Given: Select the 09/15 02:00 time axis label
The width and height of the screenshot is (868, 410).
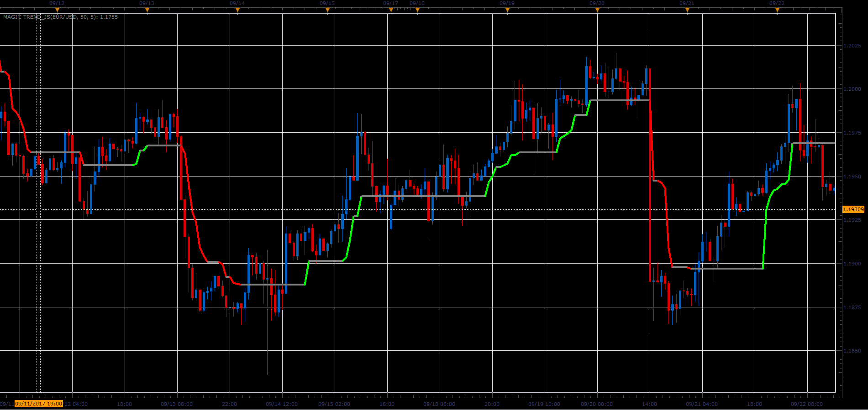Looking at the screenshot, I should point(334,404).
